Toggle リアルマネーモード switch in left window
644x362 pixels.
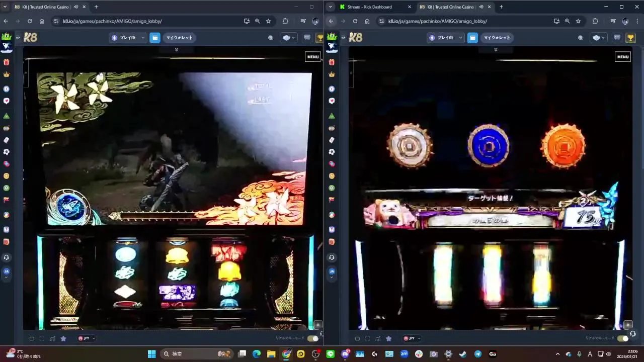click(x=313, y=338)
